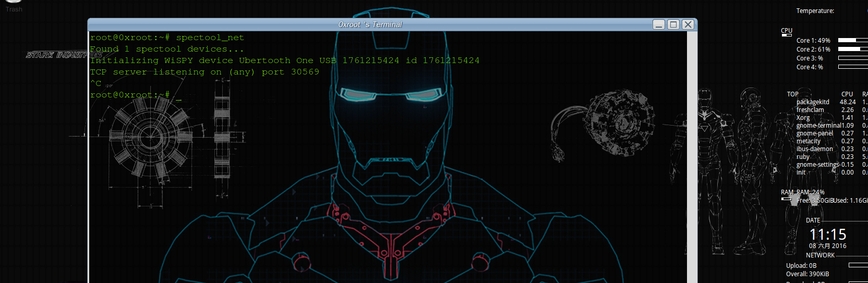Maximize the 0xroot's Terminal window
The image size is (868, 283).
click(673, 24)
